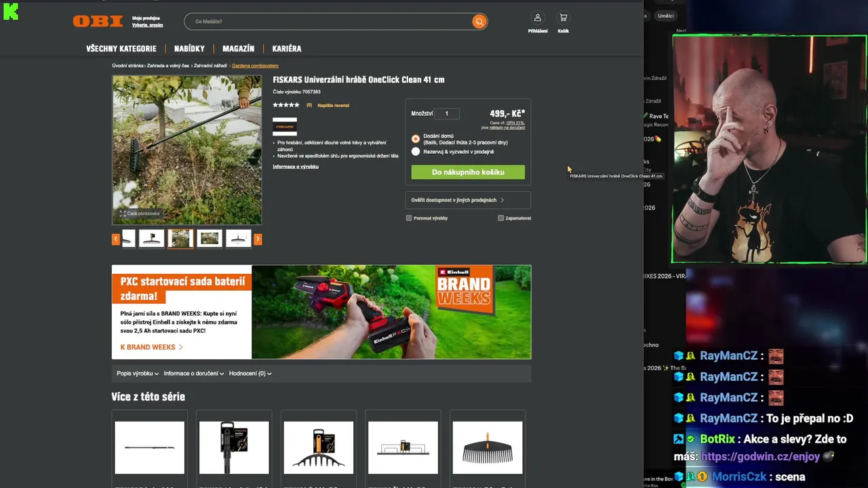This screenshot has height=488, width=868.
Task: Click the main rake product image
Action: (186, 150)
